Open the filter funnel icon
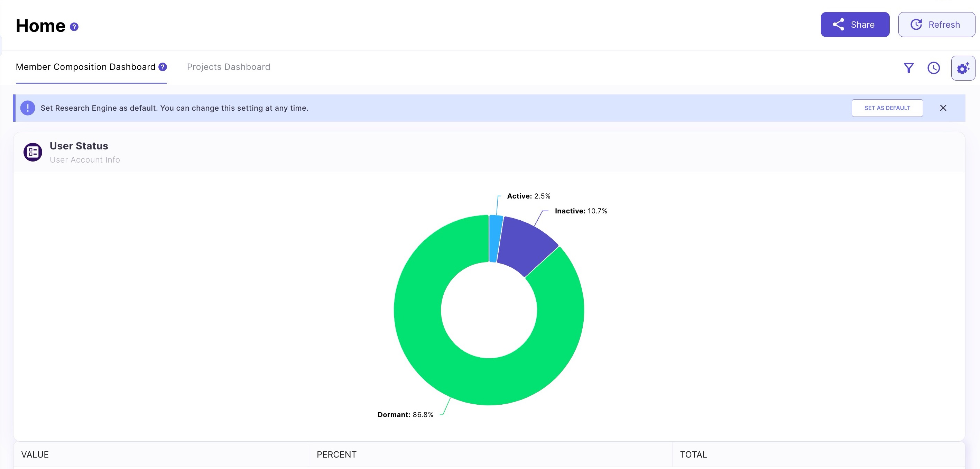980x469 pixels. point(908,68)
